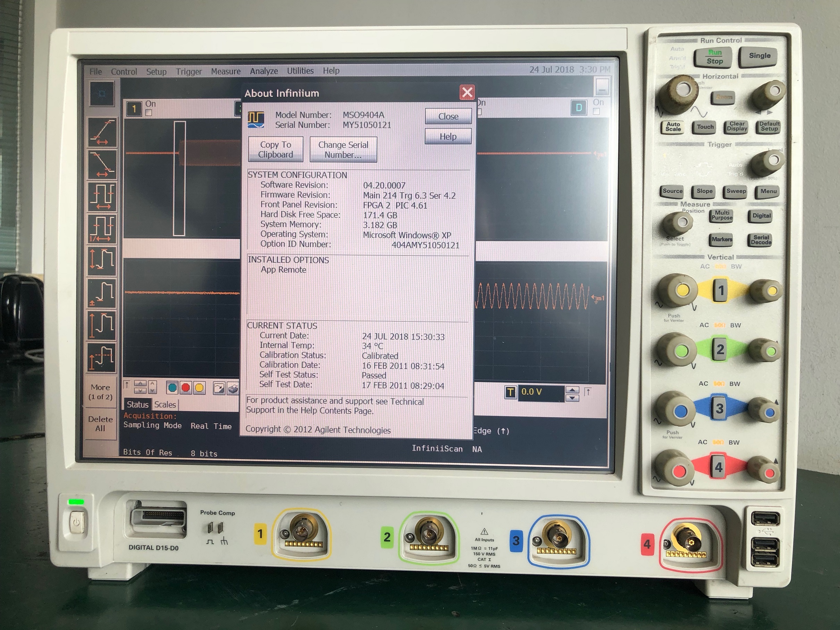Click option ID 404AMY51050121

click(x=425, y=245)
